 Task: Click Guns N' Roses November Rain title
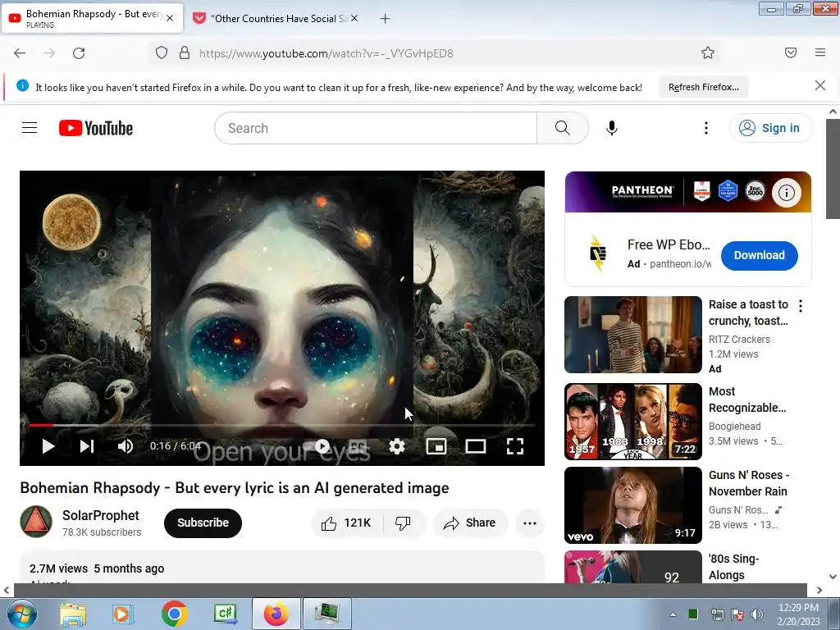[749, 483]
